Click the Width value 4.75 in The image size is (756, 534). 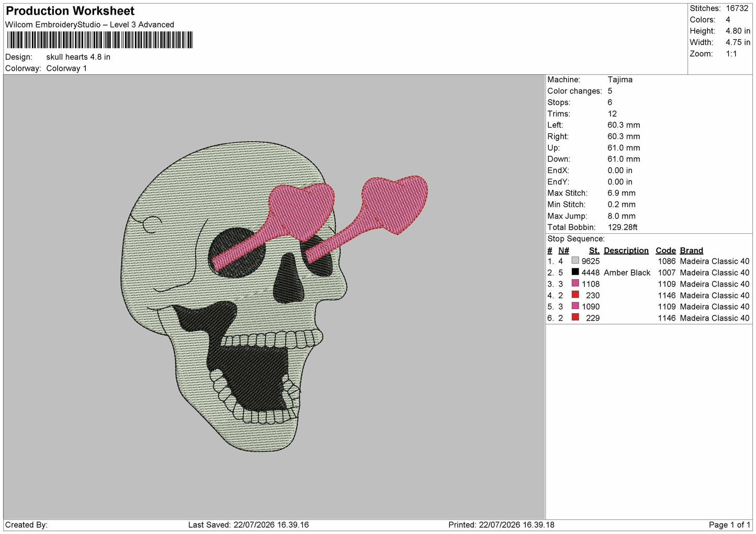click(738, 42)
